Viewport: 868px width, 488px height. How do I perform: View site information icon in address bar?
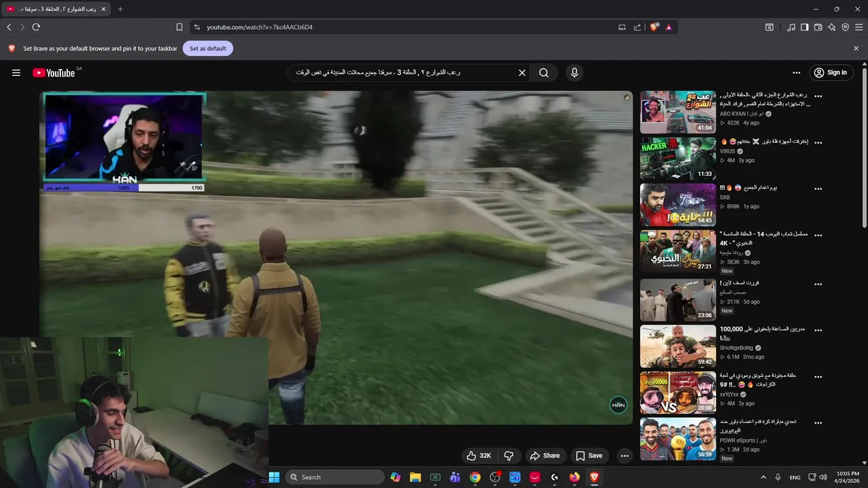point(197,27)
